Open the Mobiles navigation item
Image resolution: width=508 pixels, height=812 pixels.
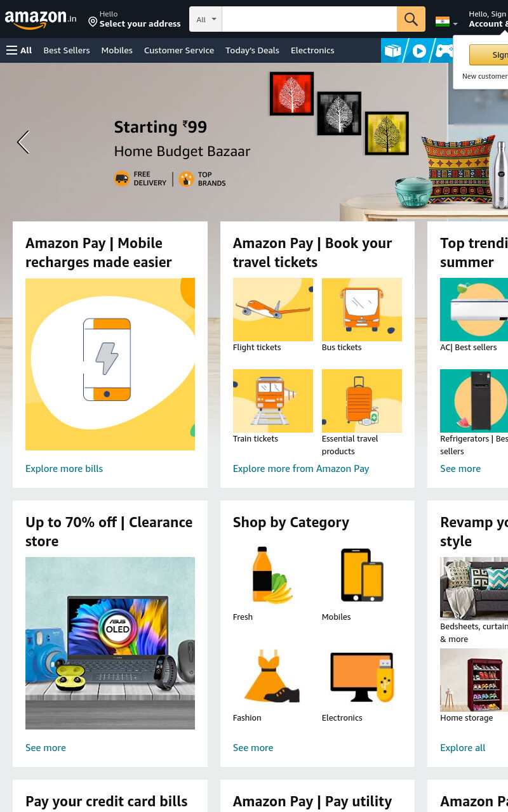pyautogui.click(x=117, y=50)
